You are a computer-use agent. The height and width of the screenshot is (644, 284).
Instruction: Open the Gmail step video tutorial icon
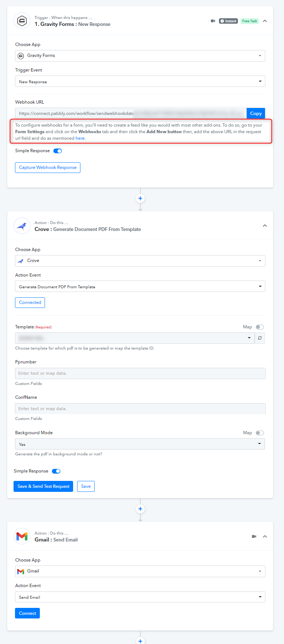tap(254, 536)
